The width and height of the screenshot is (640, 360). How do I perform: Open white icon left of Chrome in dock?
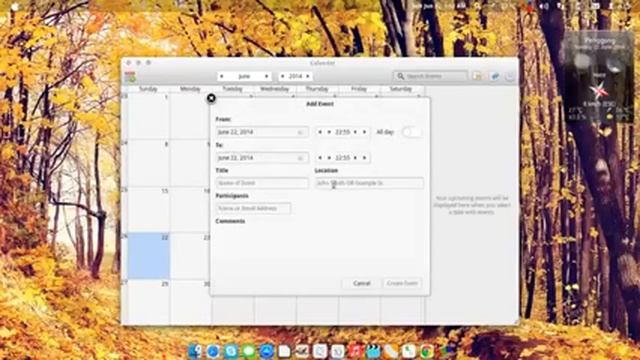click(409, 351)
